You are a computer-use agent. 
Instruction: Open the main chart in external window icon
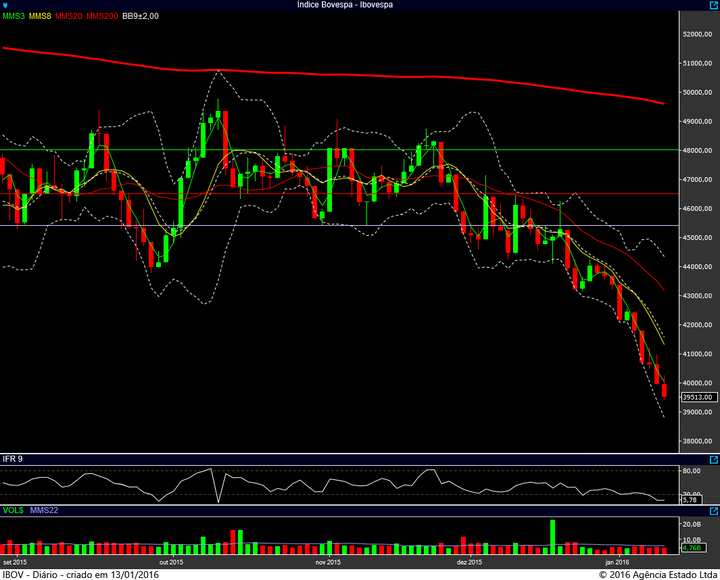click(714, 5)
